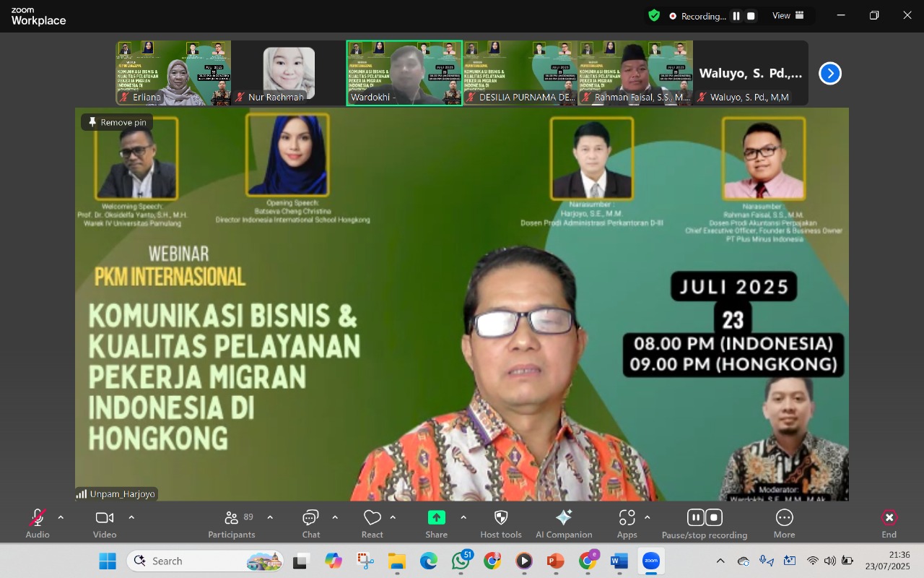
Task: Expand the Participants options arrow
Action: (x=270, y=517)
